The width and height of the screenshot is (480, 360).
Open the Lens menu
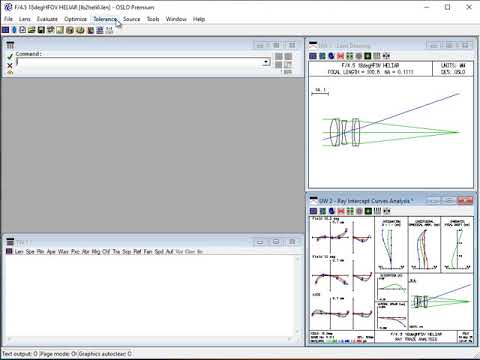pos(25,19)
